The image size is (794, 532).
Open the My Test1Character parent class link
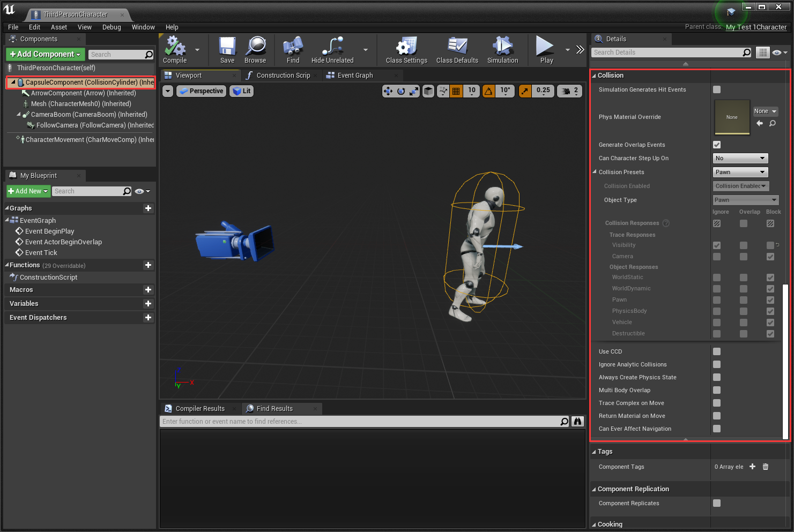click(x=756, y=27)
